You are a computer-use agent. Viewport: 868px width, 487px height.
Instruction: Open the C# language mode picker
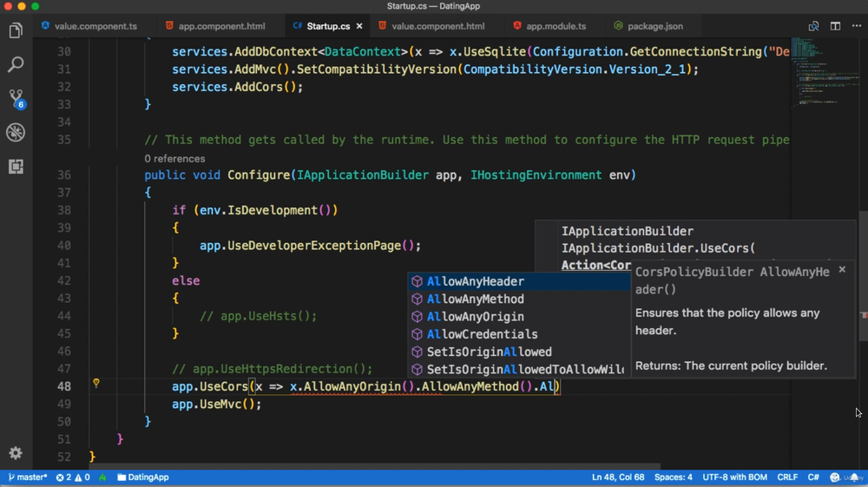pyautogui.click(x=813, y=477)
